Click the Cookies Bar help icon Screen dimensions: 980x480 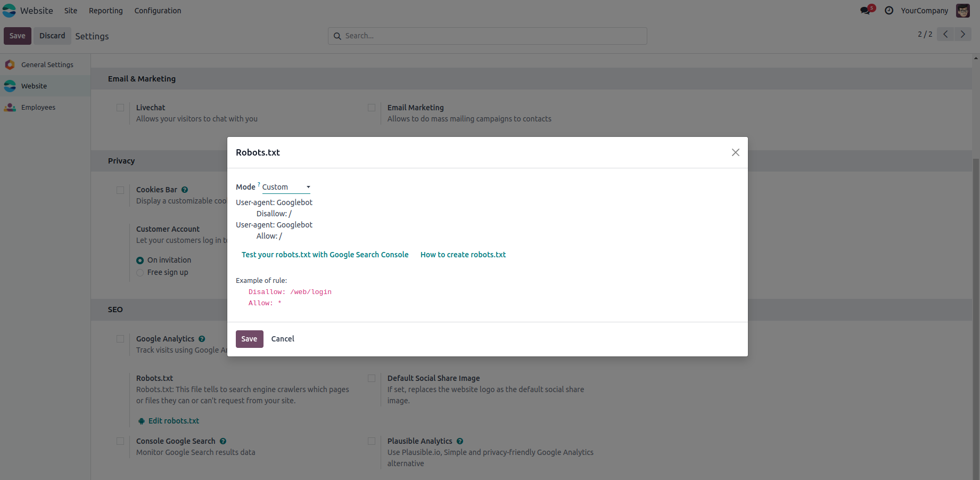[185, 190]
